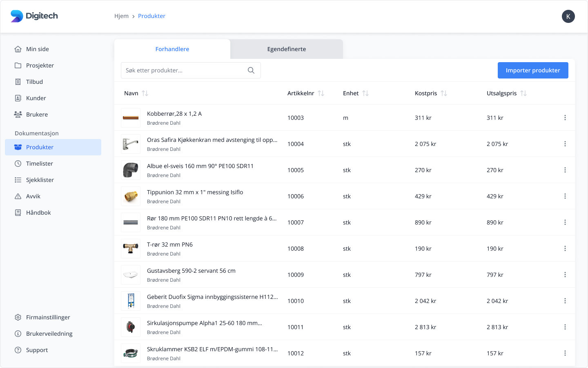The width and height of the screenshot is (588, 368).
Task: Click the Gustavsberg servant thumbnail
Action: (x=131, y=275)
